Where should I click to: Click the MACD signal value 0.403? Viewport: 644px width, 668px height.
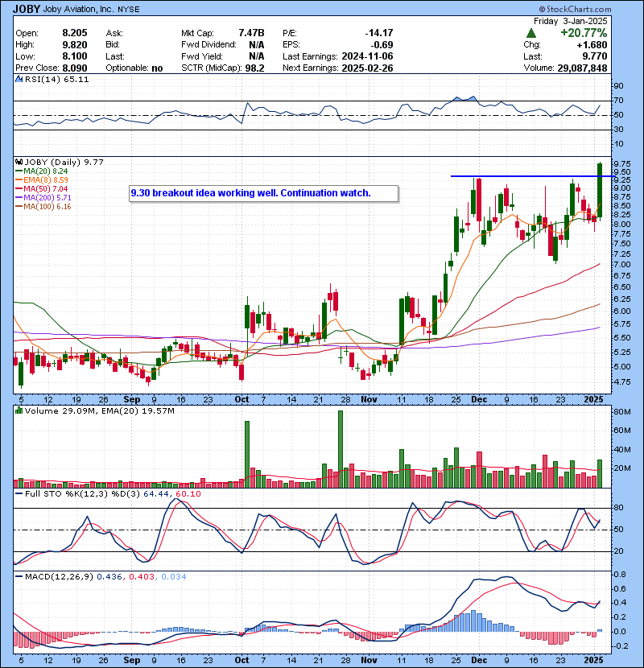[x=141, y=577]
